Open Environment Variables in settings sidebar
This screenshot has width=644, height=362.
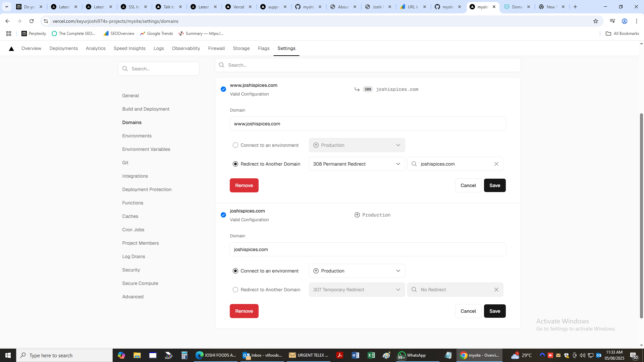click(146, 149)
